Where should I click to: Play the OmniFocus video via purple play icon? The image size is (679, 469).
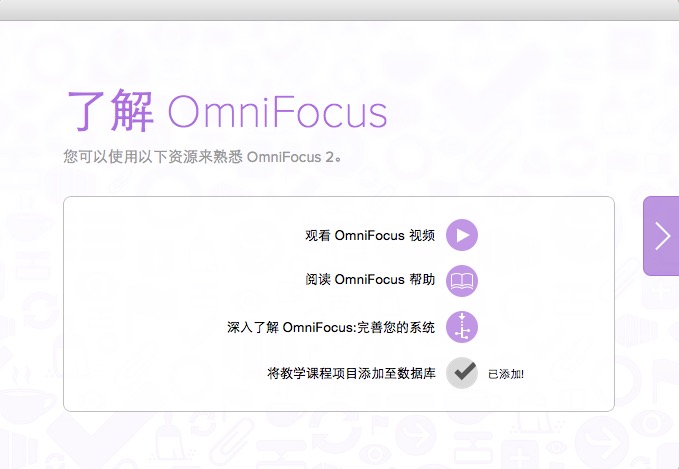coord(462,235)
